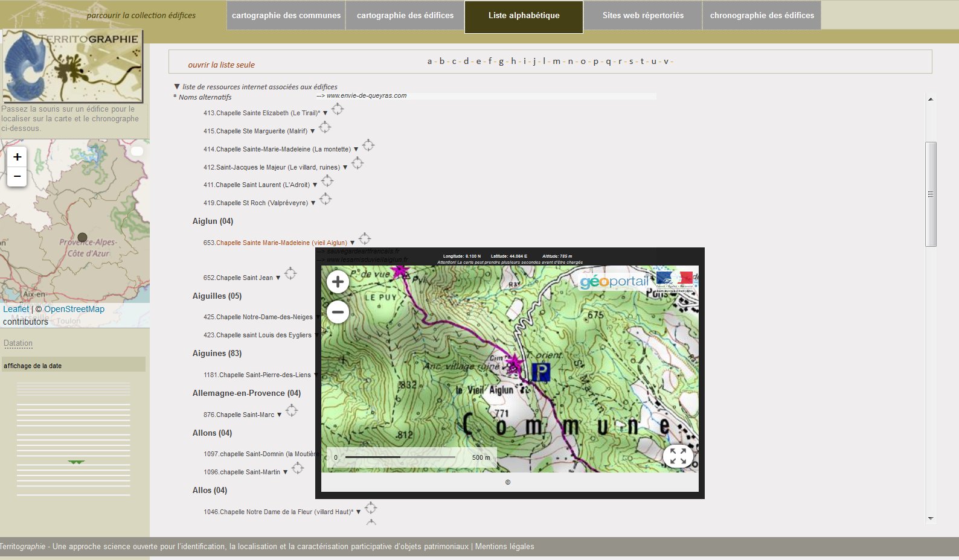
Task: Open Sites web répertoriés tab
Action: [x=643, y=15]
